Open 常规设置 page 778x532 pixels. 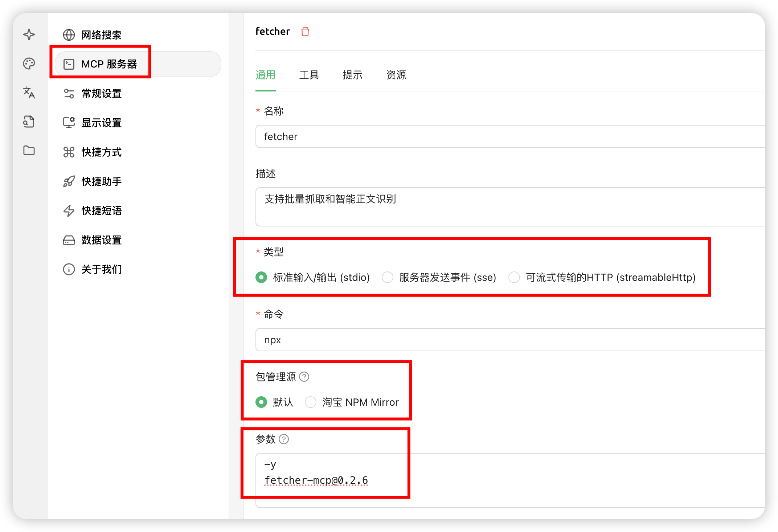[x=138, y=93]
